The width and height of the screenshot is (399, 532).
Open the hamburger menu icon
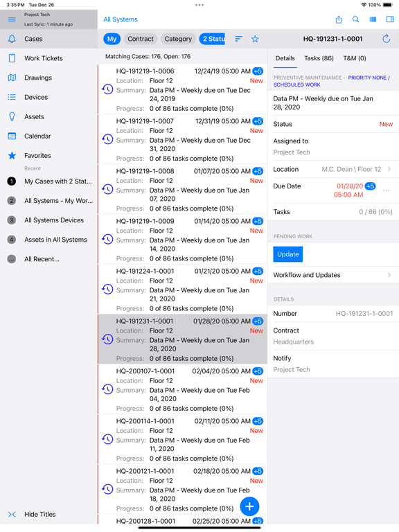[12, 19]
